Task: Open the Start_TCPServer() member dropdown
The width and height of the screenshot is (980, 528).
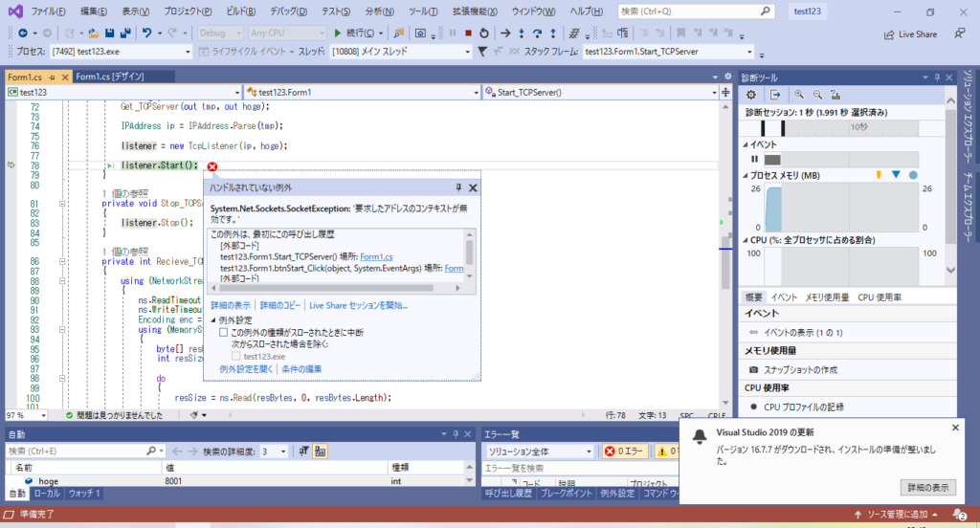Action: click(x=601, y=93)
